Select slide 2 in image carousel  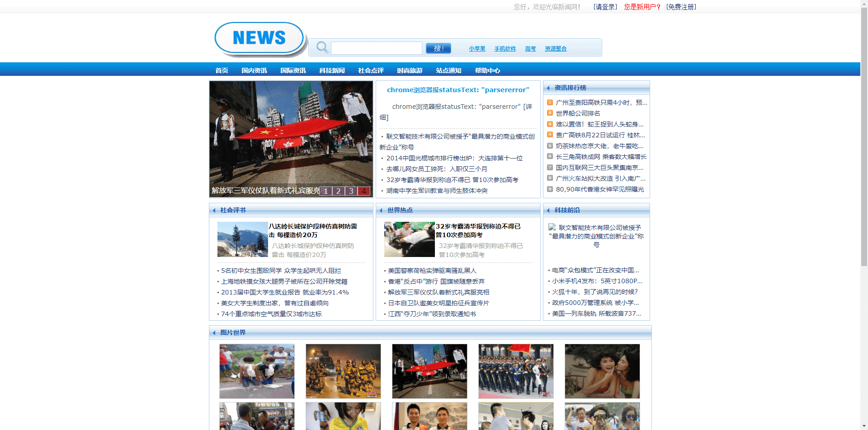pyautogui.click(x=338, y=191)
